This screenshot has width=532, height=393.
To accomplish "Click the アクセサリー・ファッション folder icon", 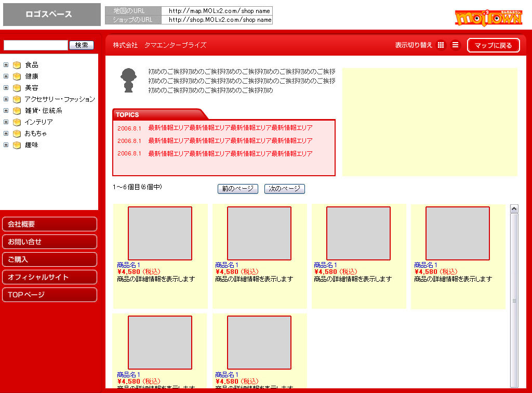I will (17, 99).
